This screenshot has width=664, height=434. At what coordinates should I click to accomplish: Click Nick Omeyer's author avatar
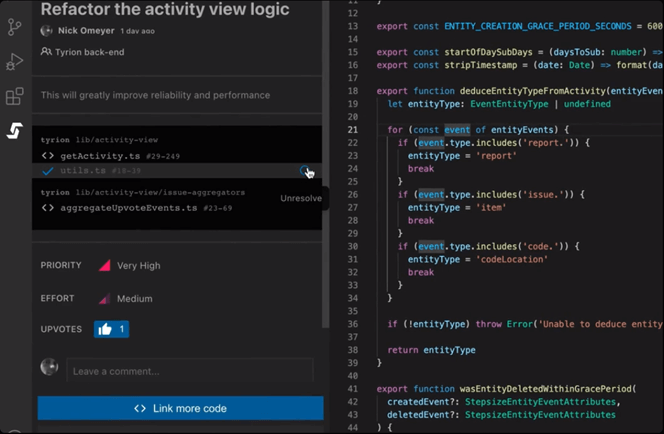coord(47,30)
